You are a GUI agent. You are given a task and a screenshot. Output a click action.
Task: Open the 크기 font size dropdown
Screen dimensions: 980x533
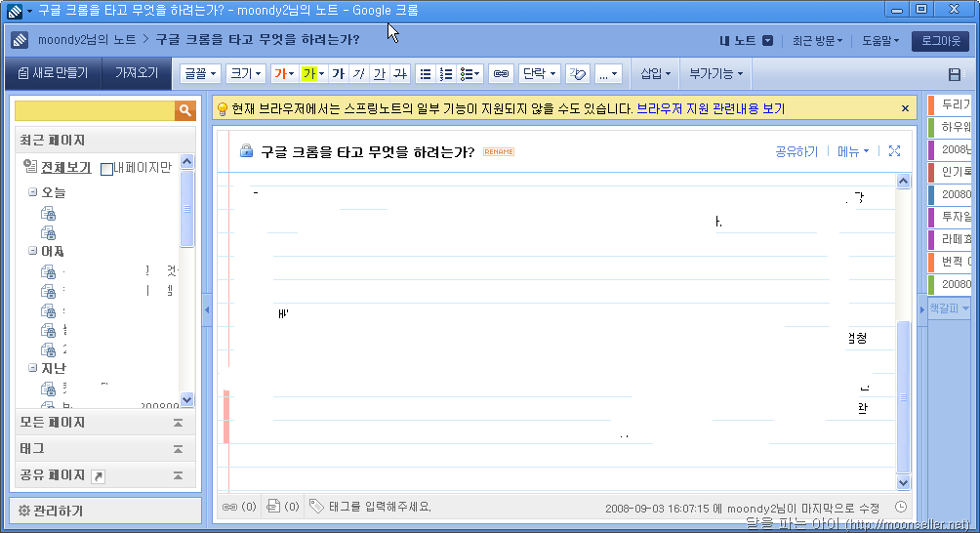coord(246,74)
